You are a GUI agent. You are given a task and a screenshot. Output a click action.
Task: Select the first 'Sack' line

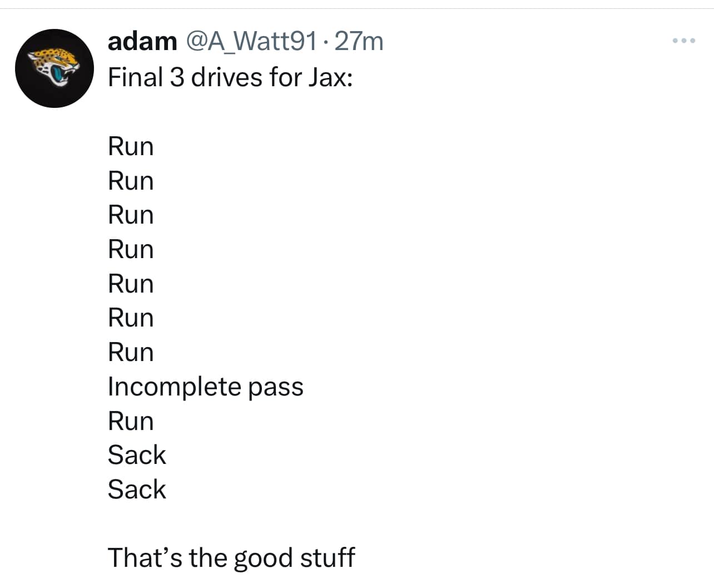(x=137, y=456)
